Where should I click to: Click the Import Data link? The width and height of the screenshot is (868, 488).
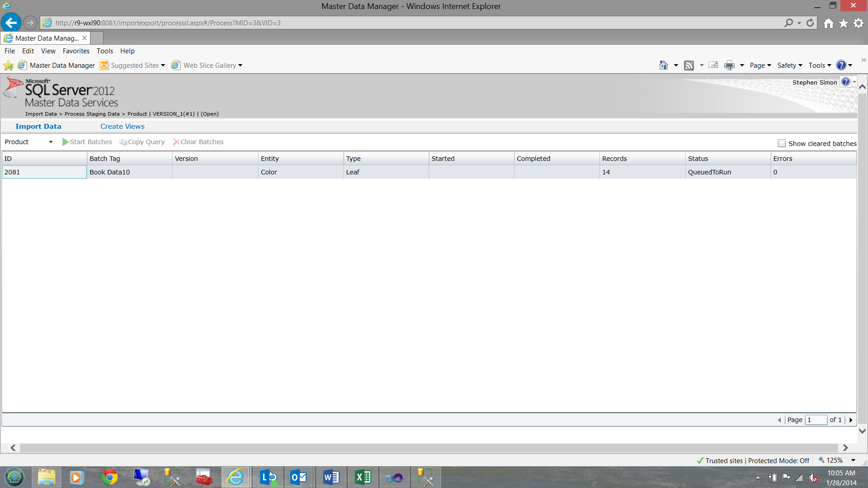click(38, 127)
